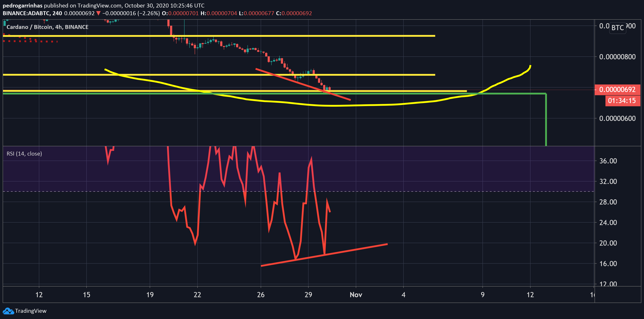Click the current price label 0.00000692
The width and height of the screenshot is (644, 319).
[617, 89]
